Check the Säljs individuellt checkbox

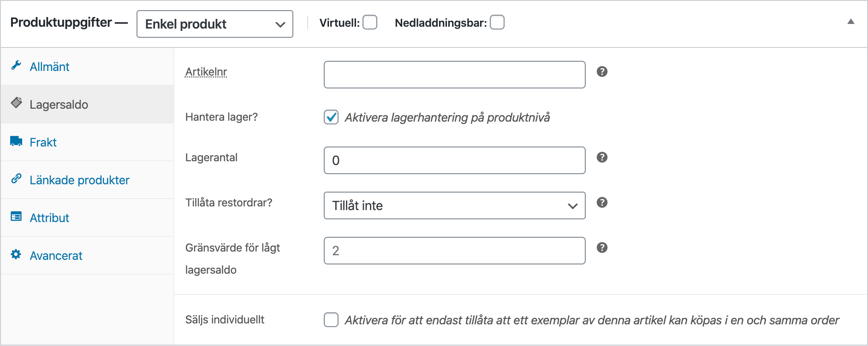click(x=331, y=320)
